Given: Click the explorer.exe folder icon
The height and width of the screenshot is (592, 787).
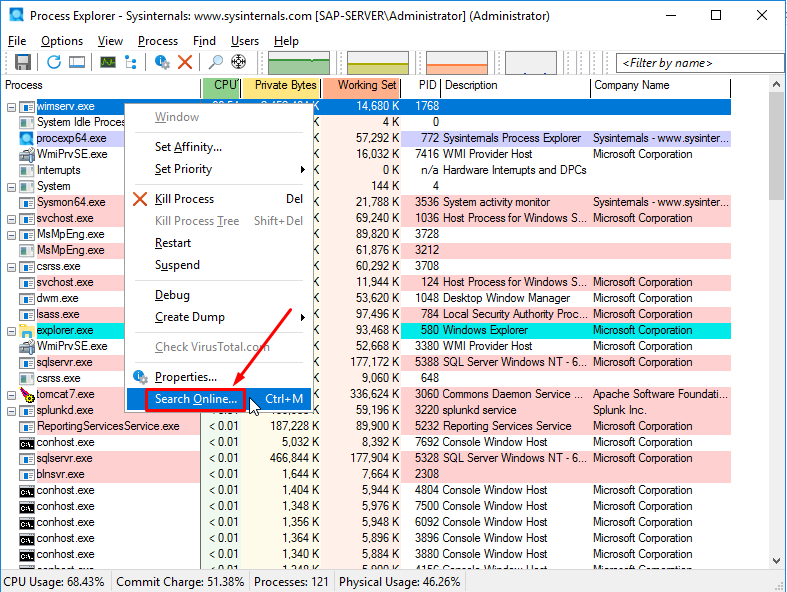Looking at the screenshot, I should (26, 330).
